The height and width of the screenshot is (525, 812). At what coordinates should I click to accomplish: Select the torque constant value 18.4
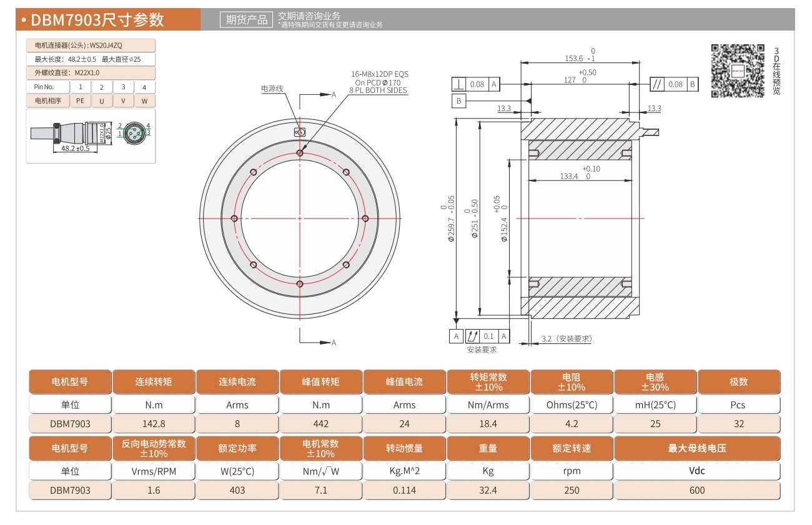point(488,424)
